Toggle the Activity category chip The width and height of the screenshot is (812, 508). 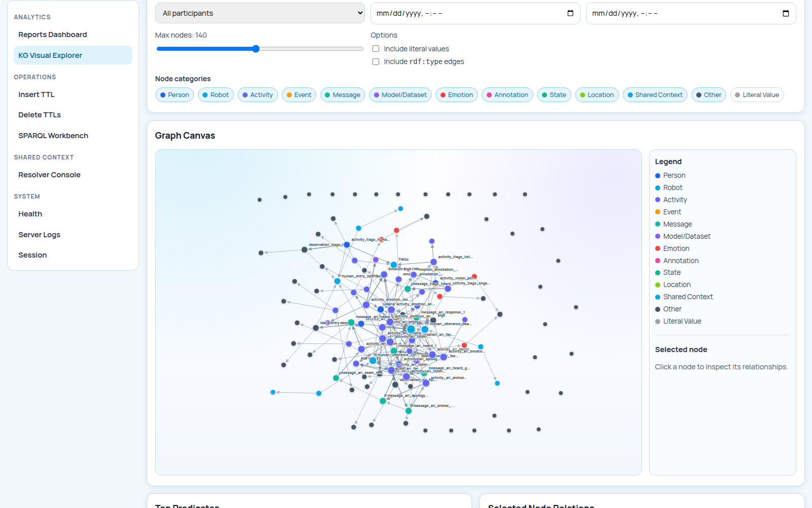(x=258, y=95)
